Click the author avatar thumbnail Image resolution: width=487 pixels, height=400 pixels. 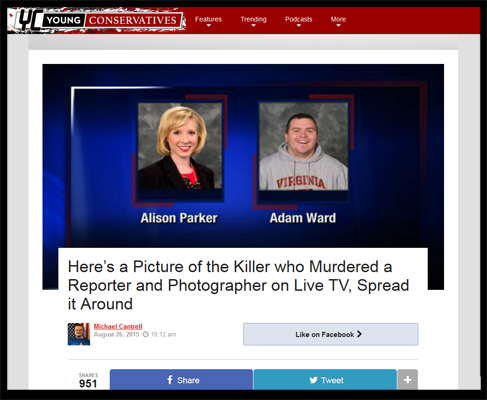tap(79, 334)
